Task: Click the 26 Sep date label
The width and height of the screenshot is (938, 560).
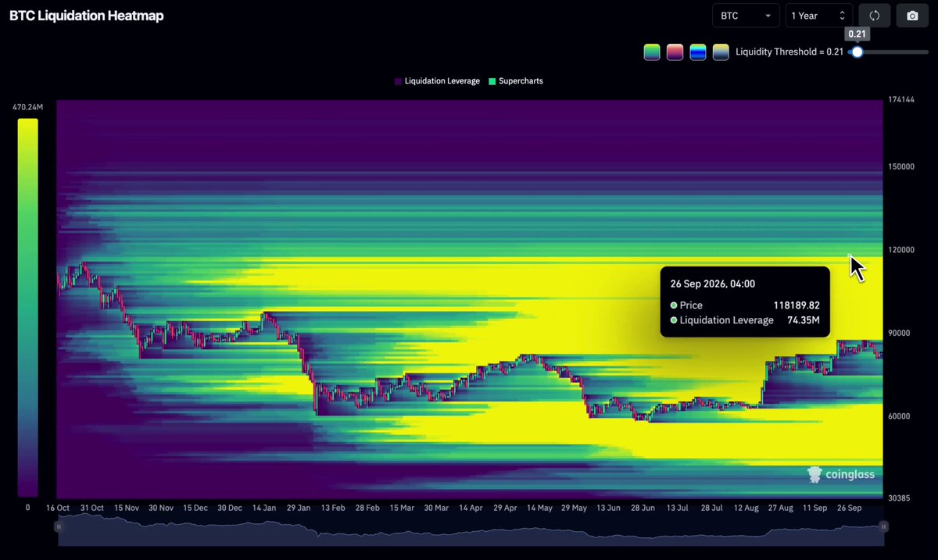Action: pyautogui.click(x=850, y=508)
